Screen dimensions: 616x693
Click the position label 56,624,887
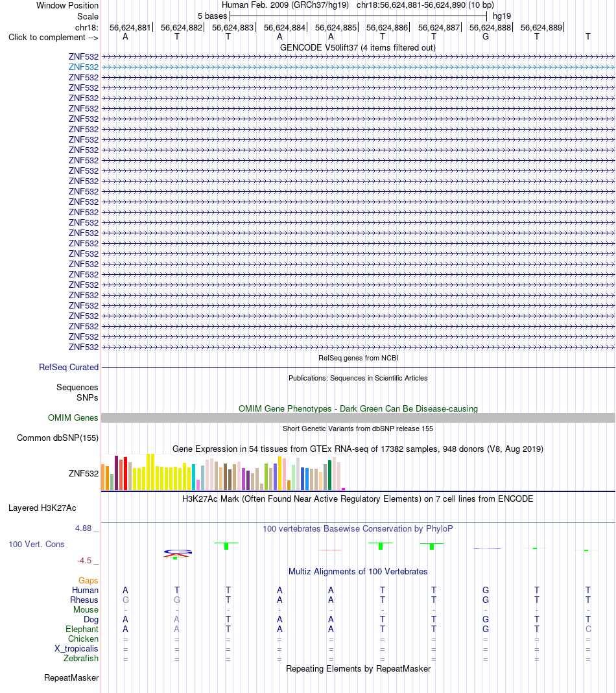(x=439, y=27)
